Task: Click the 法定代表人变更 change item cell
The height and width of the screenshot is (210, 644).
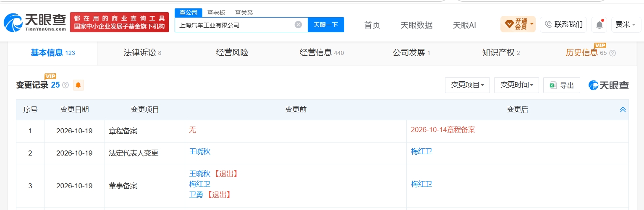Action: [145, 153]
